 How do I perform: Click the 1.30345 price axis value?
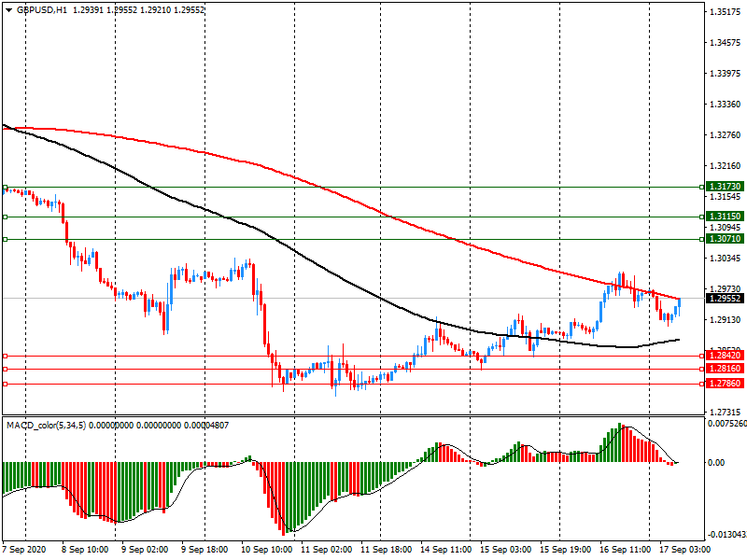(x=726, y=259)
